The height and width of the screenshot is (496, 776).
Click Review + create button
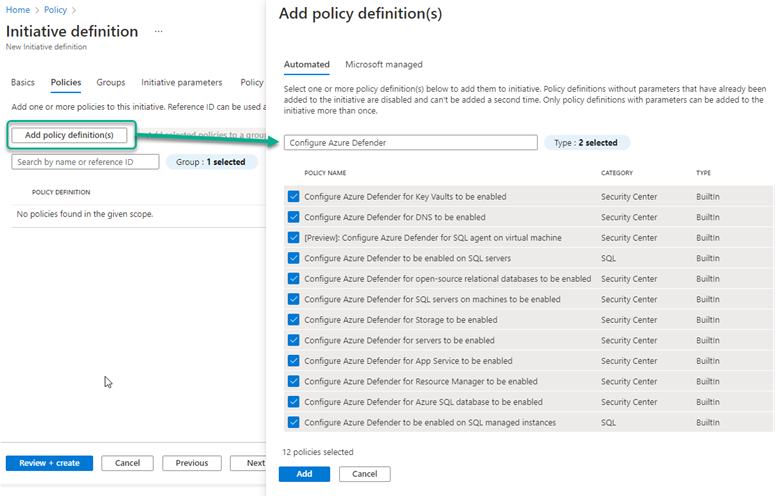click(49, 463)
